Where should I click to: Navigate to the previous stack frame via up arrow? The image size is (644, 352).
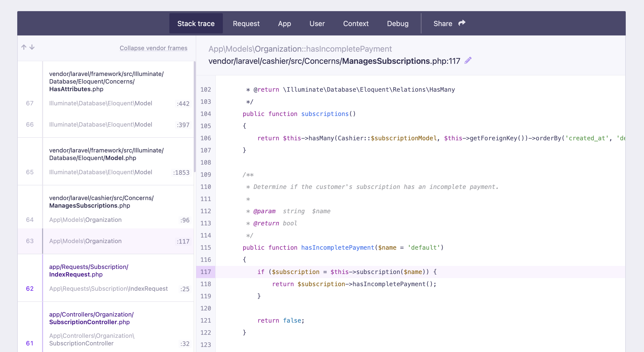click(24, 47)
